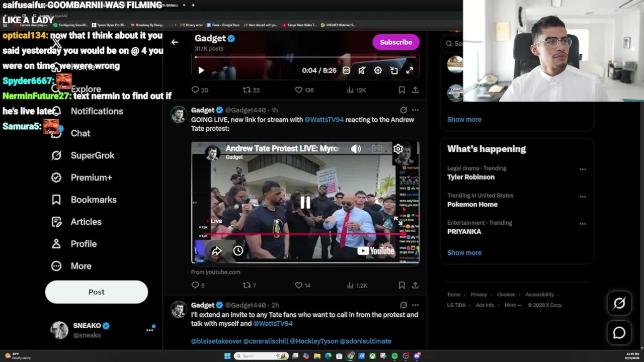Play the top video at 0:04
This screenshot has height=362, width=644.
(201, 70)
